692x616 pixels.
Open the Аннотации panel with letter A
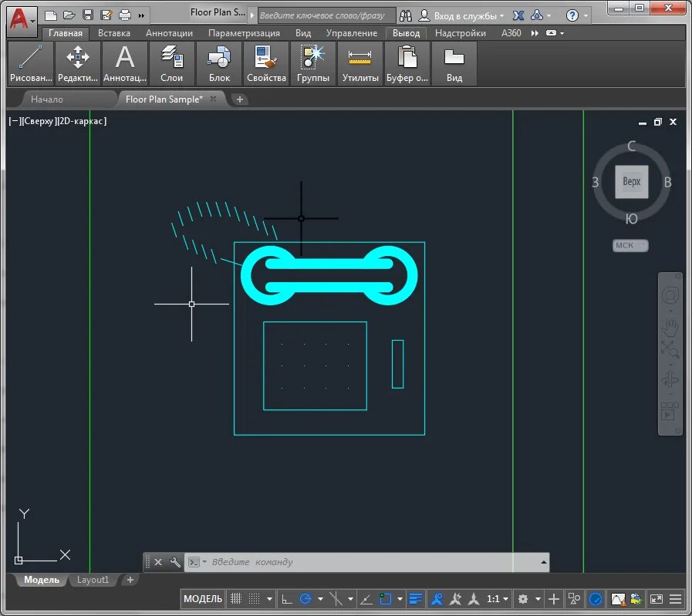(x=125, y=63)
